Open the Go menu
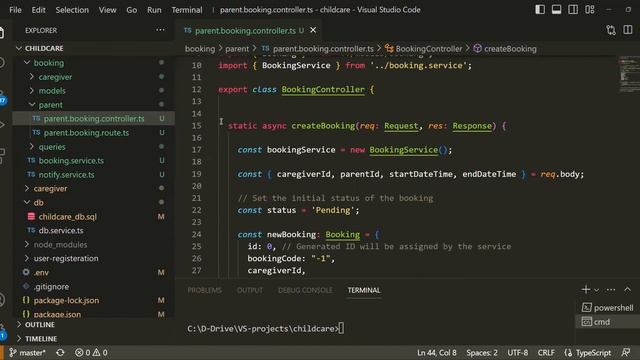 pyautogui.click(x=131, y=10)
